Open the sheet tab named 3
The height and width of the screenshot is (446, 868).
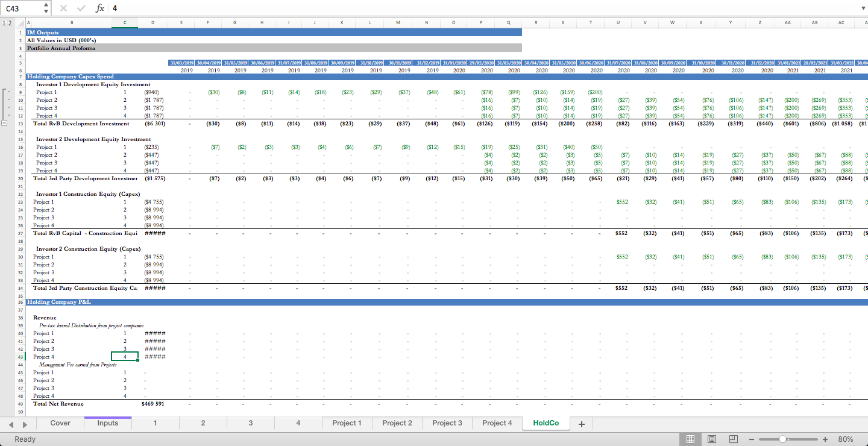point(251,423)
